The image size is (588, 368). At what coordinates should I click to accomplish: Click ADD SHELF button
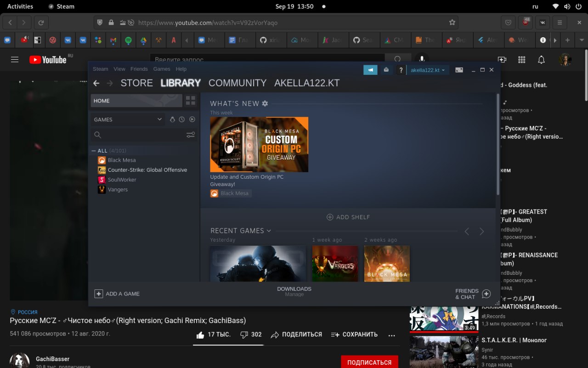coord(348,217)
